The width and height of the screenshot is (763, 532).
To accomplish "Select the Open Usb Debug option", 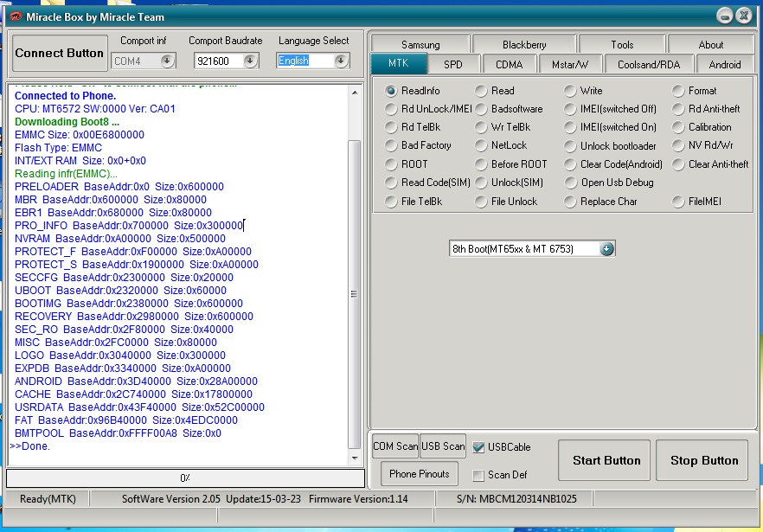I will [570, 183].
